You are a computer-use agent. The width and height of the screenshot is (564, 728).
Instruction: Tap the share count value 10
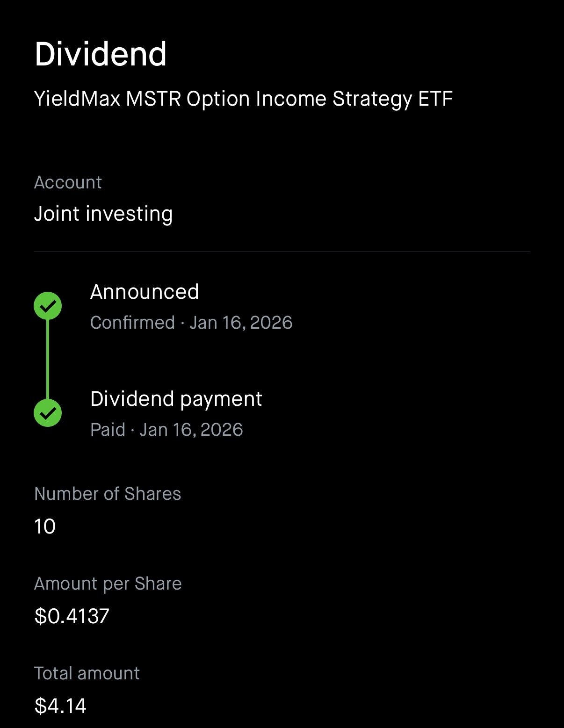(45, 526)
